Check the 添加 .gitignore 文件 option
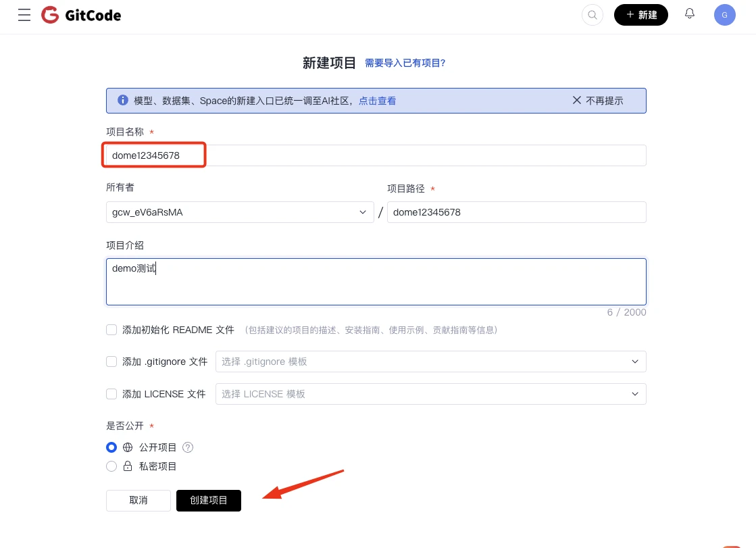 click(111, 362)
